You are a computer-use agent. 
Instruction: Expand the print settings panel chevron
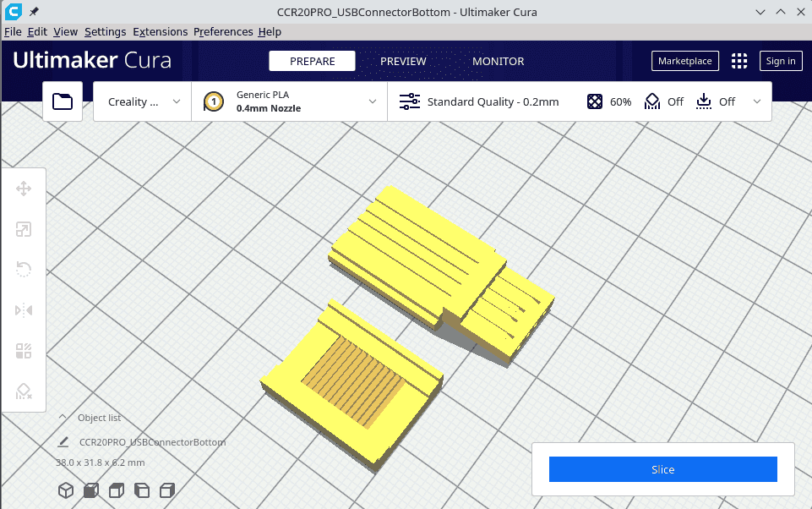tap(757, 101)
